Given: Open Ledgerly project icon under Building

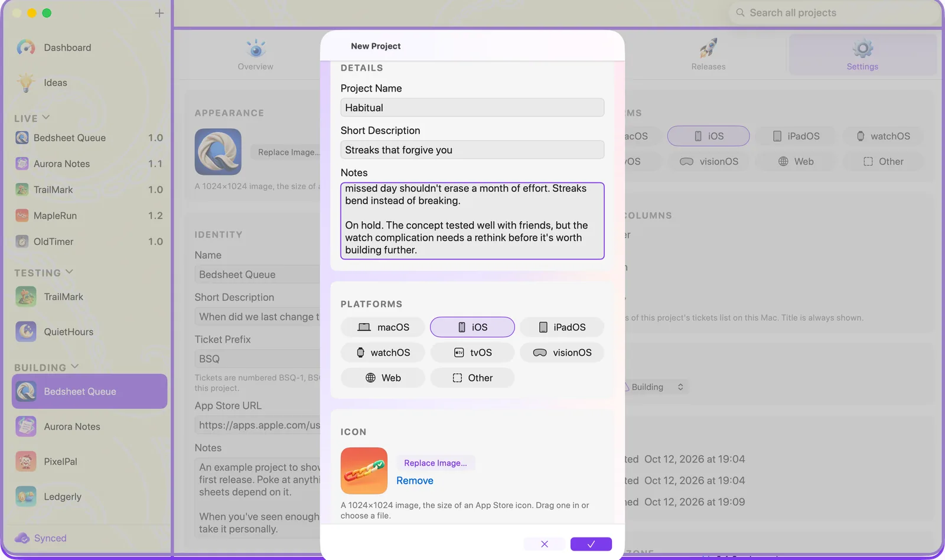Looking at the screenshot, I should (x=26, y=497).
